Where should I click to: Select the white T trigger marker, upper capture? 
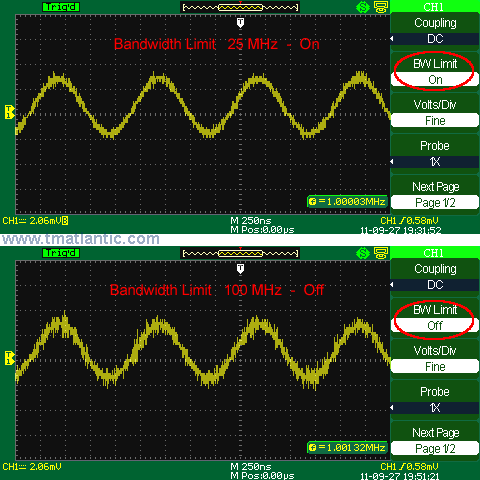240,23
